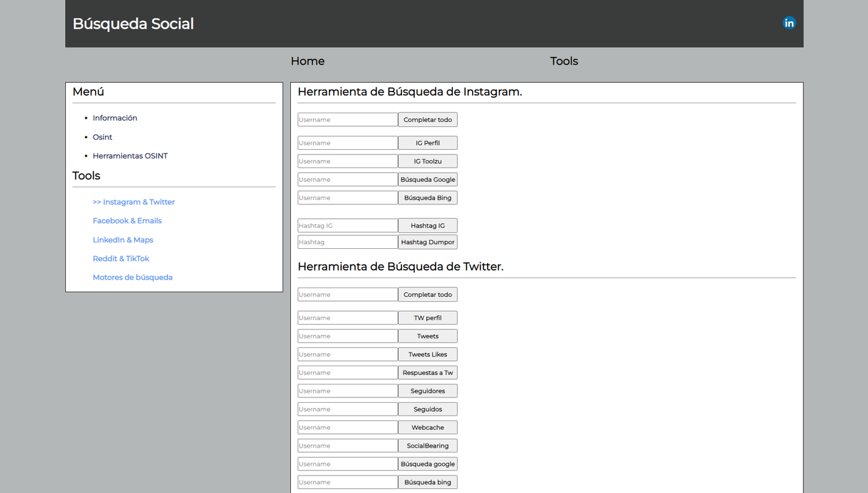
Task: Click heading Herramienta de Búsqueda de Instagram
Action: tap(410, 92)
